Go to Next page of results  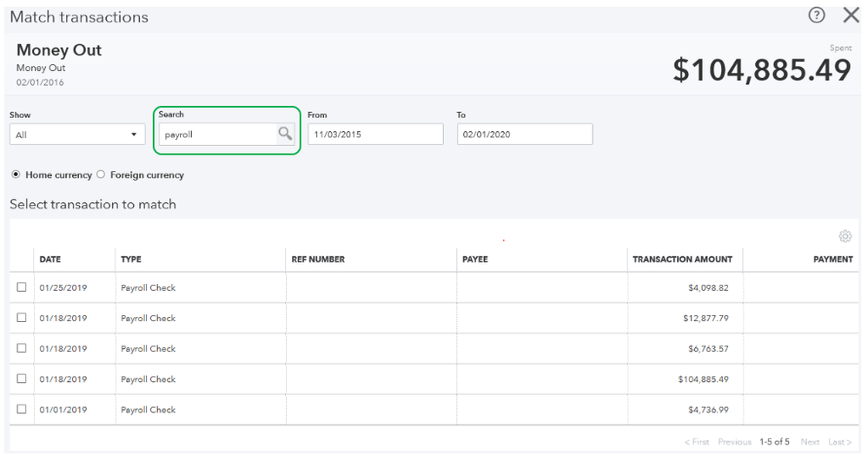click(810, 442)
